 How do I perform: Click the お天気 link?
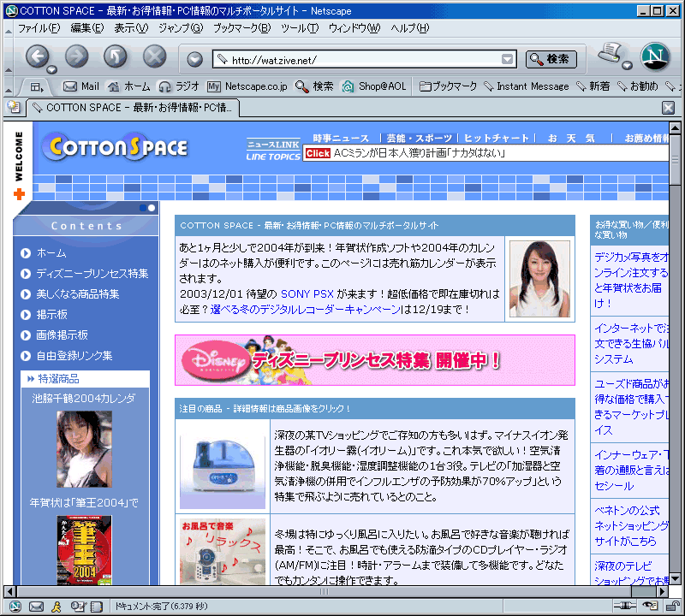click(x=571, y=139)
